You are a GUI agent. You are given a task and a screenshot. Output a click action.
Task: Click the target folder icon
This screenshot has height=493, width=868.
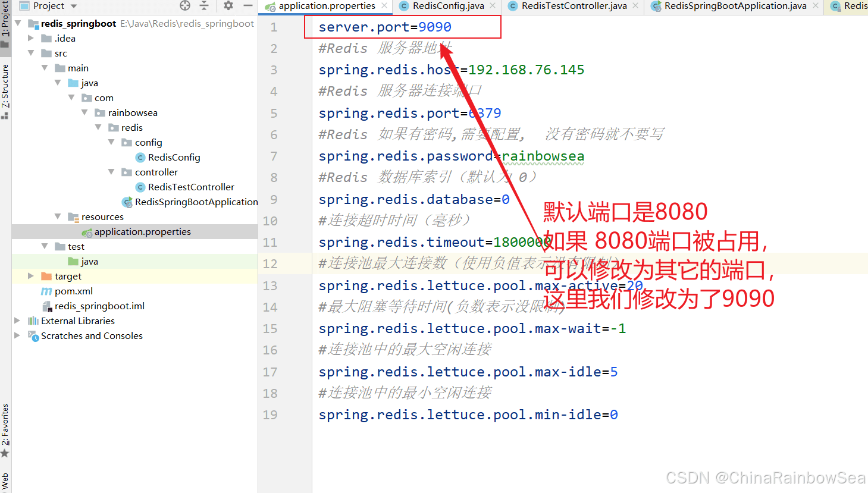46,276
